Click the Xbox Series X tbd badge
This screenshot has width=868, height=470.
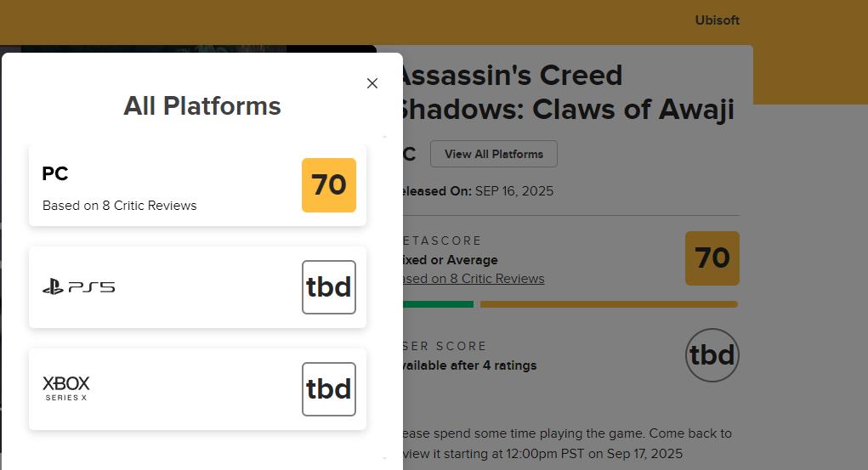coord(329,389)
